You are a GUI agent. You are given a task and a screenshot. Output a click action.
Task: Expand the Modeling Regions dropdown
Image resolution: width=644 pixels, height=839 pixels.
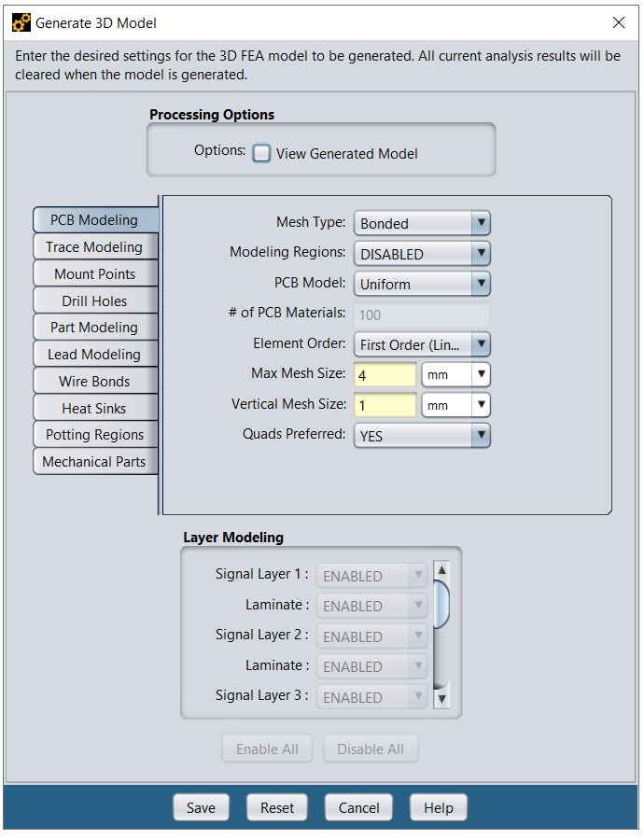coord(482,253)
